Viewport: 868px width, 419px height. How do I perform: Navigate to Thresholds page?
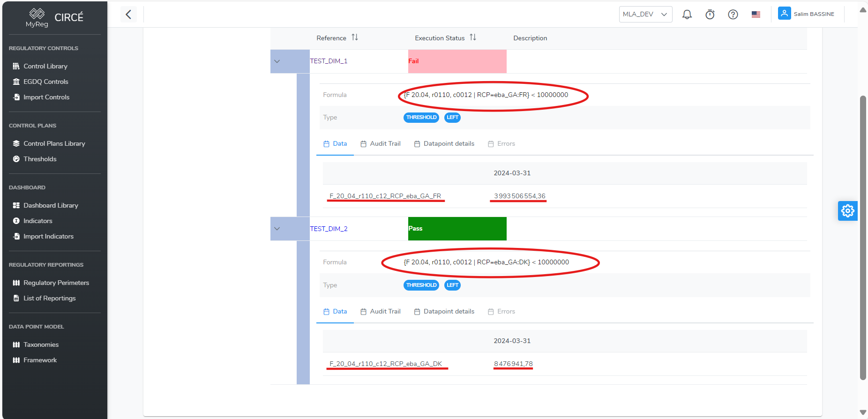click(x=40, y=159)
